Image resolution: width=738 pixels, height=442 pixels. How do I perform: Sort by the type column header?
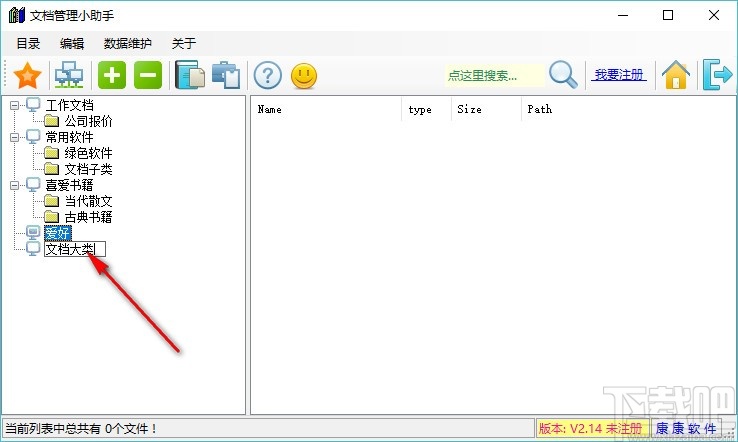(426, 109)
